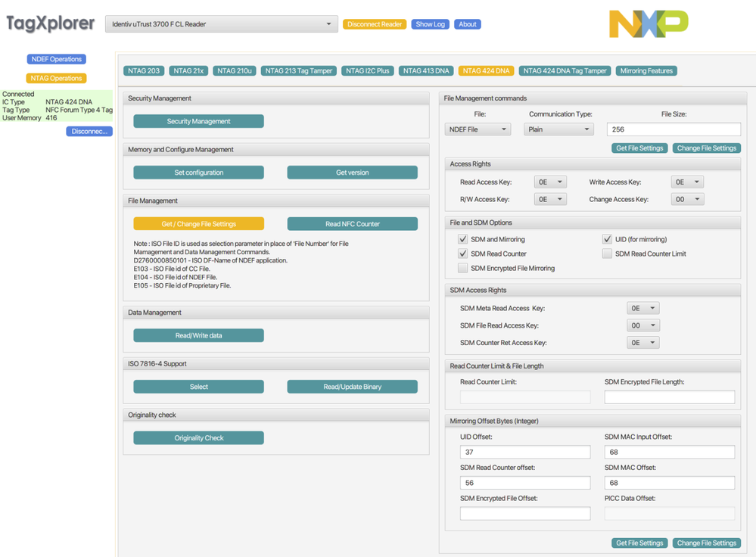The height and width of the screenshot is (557, 756).
Task: Open the Write Access Key dropdown
Action: click(687, 182)
